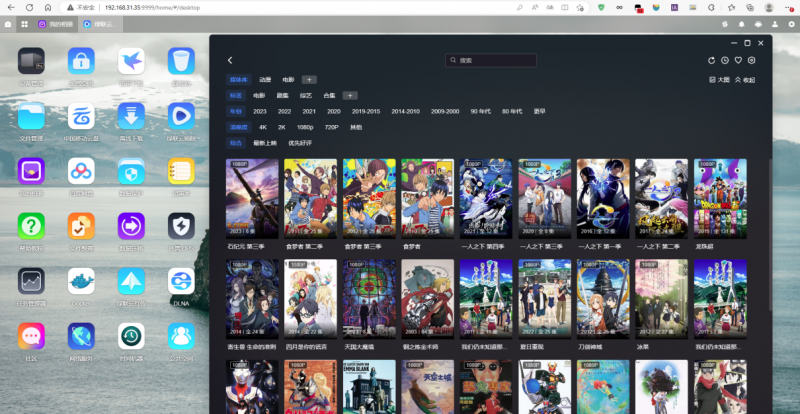Screen dimensions: 800x414
Task: Go back with the left arrow in media app
Action: [230, 60]
